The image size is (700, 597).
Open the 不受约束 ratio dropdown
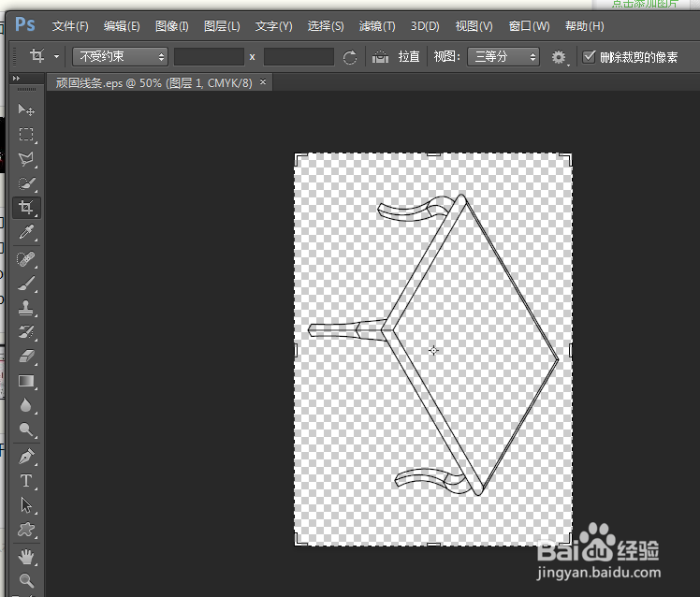[120, 57]
